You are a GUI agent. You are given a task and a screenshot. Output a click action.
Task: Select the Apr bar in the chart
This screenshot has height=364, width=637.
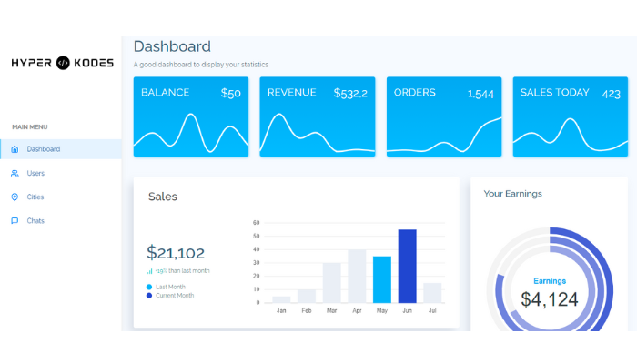pyautogui.click(x=357, y=276)
